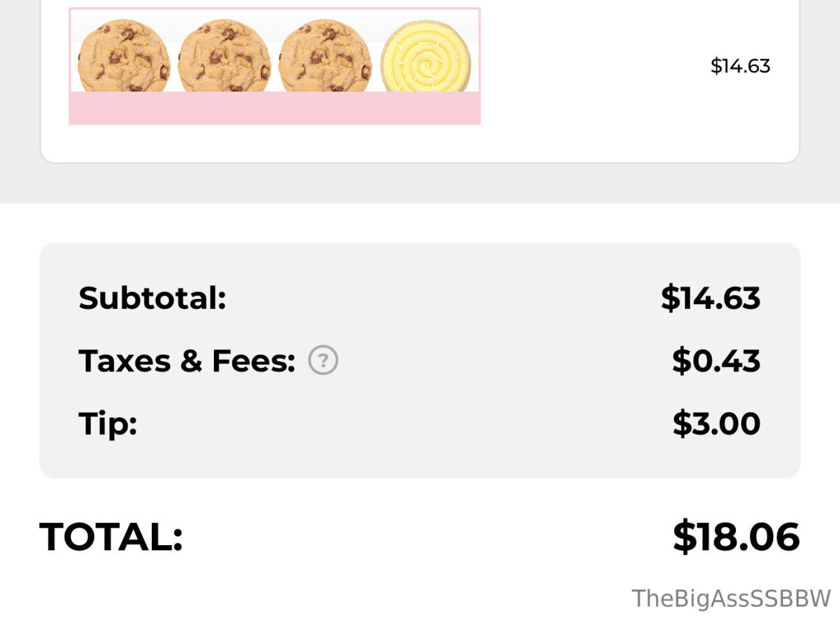This screenshot has height=621, width=840.
Task: Click the TheBigAssSSBBW watermark text
Action: (x=731, y=599)
